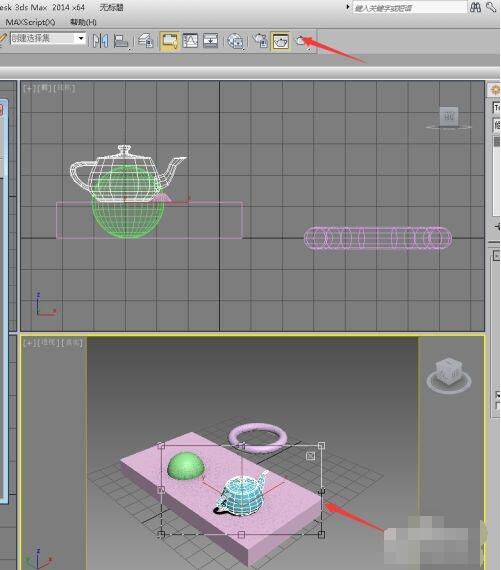Open the [+] menu of front viewport
Viewport: 501px width, 570px height.
pyautogui.click(x=29, y=88)
